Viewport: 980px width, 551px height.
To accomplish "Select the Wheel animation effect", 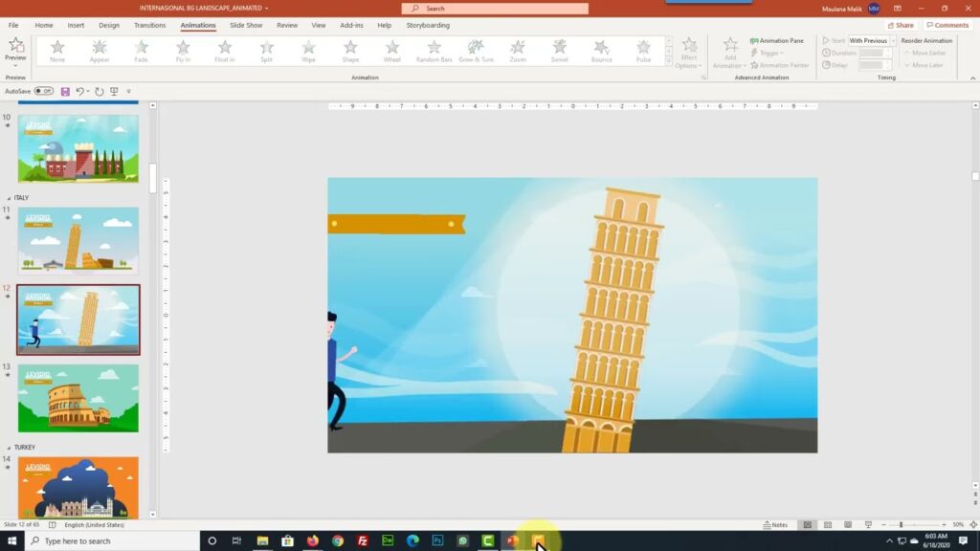I will tap(392, 52).
